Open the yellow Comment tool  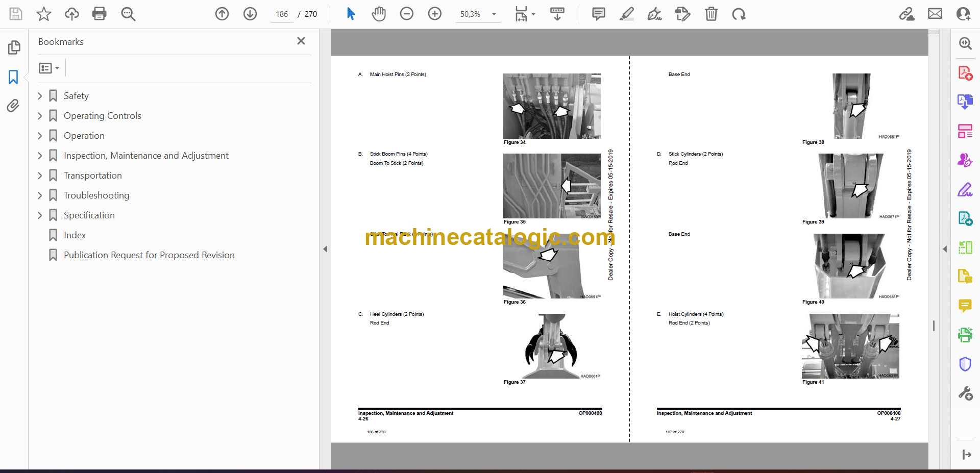pos(965,306)
